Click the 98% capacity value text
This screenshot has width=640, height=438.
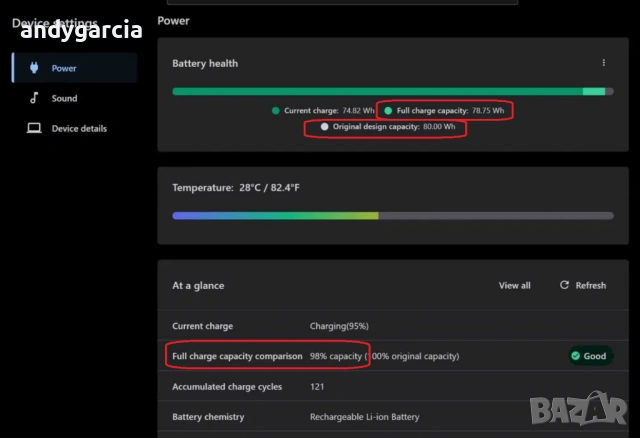pyautogui.click(x=336, y=356)
